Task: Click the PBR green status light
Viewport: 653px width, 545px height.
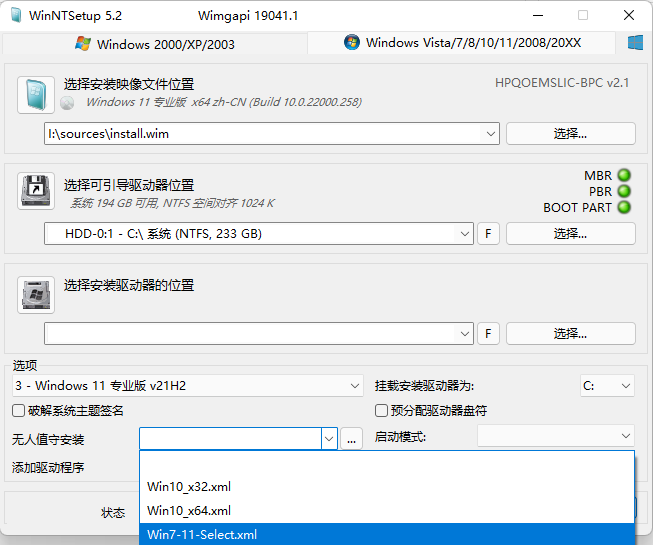Action: 624,191
